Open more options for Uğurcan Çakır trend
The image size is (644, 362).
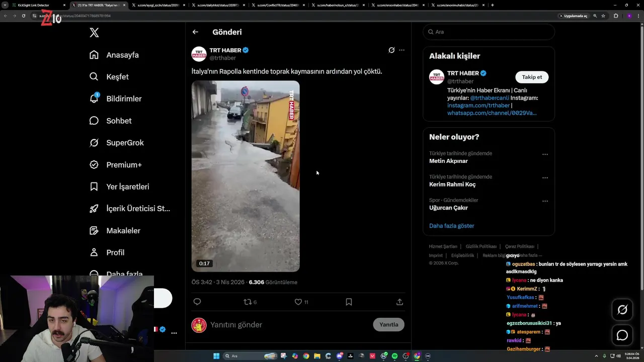545,201
